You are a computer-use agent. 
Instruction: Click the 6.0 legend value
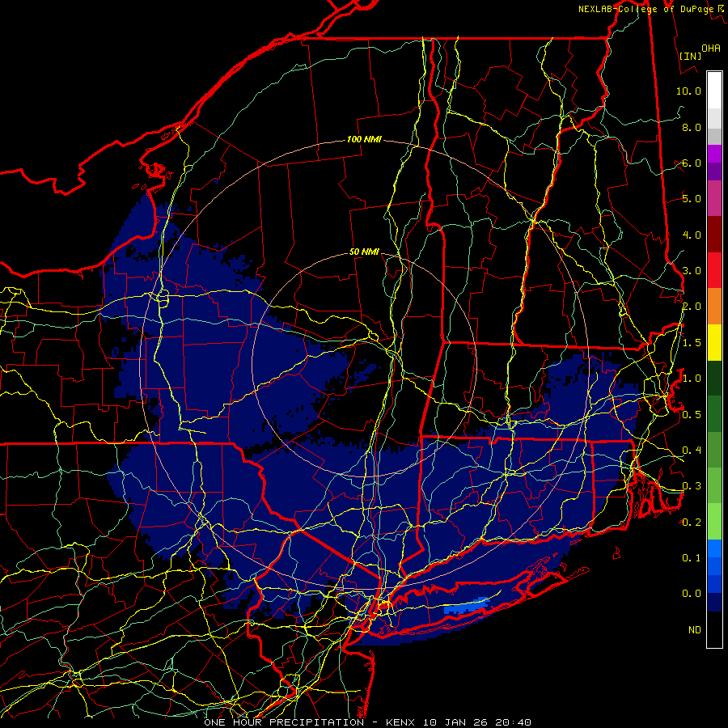pyautogui.click(x=692, y=163)
